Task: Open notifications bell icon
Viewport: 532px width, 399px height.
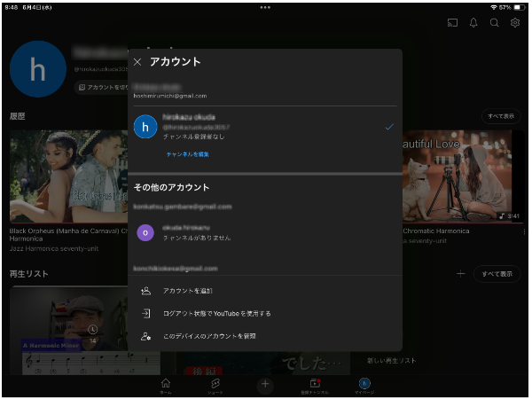Action: (473, 23)
